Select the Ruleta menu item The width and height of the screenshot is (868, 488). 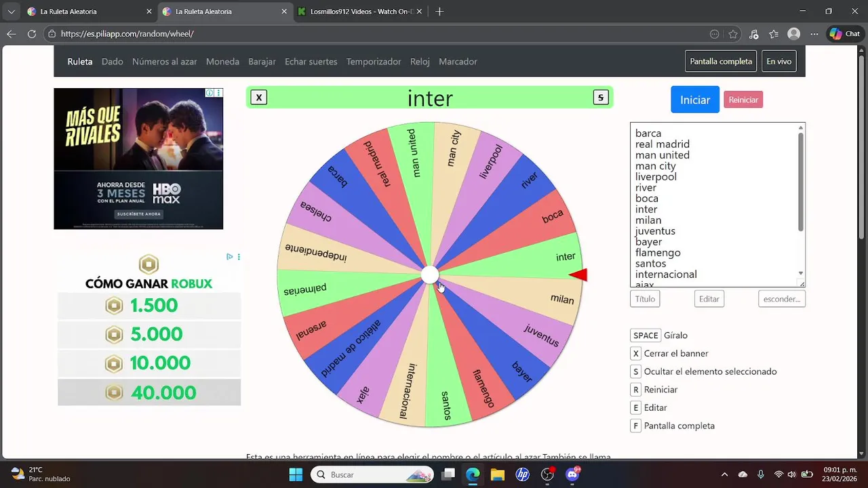(x=80, y=61)
